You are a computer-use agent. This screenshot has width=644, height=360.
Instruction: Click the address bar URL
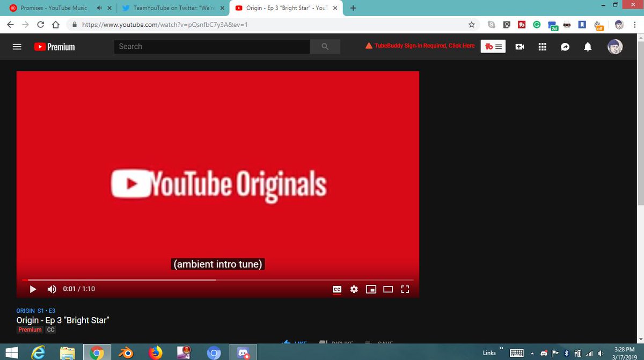click(x=165, y=25)
